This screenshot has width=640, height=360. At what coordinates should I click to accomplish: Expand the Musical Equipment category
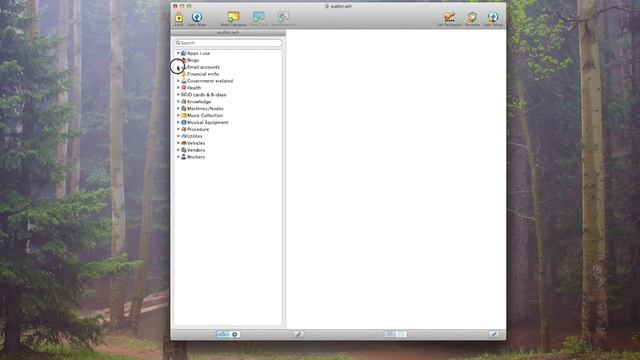[178, 122]
